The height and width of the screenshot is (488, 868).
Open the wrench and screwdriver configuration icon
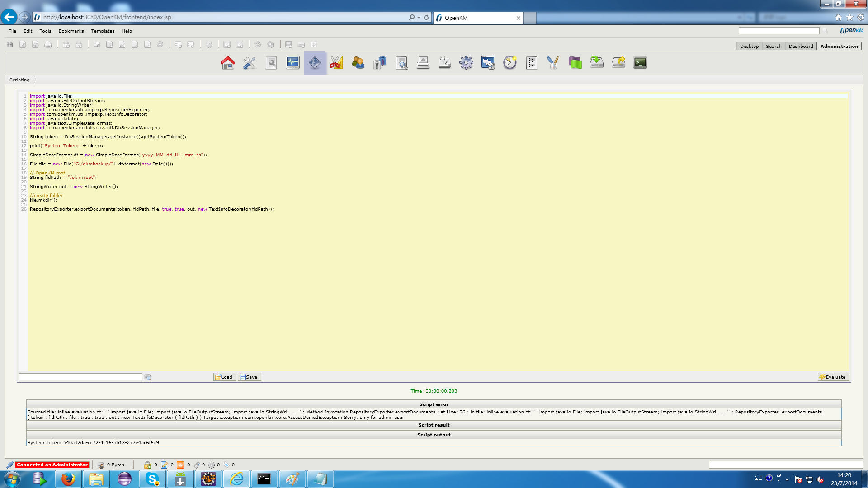[250, 63]
